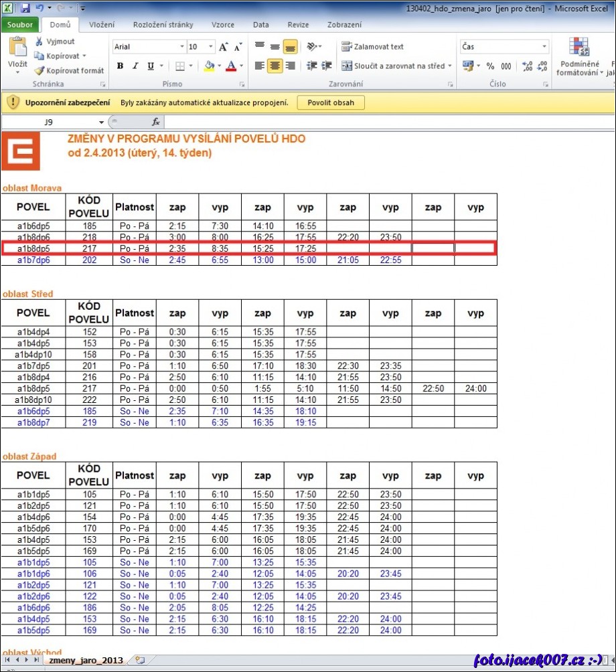The height and width of the screenshot is (672, 616).
Task: Switch to the Vzorce ribbon tab
Action: pos(223,25)
